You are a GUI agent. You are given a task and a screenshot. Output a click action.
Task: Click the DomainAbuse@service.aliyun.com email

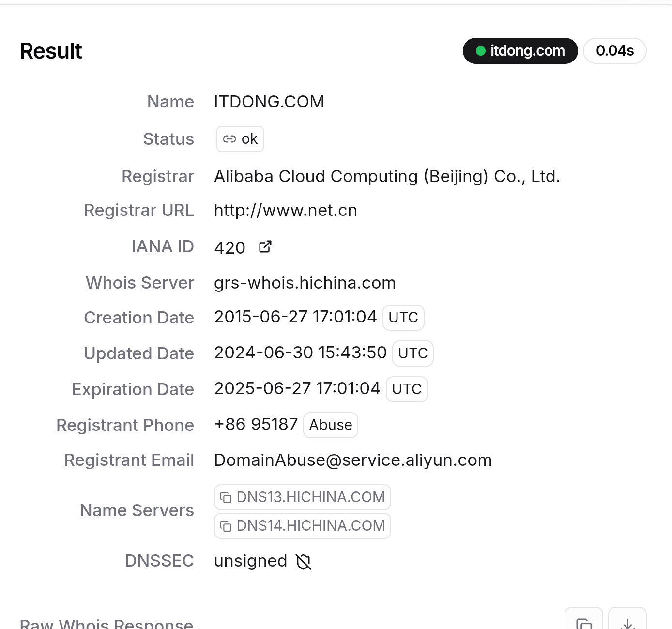pos(353,460)
